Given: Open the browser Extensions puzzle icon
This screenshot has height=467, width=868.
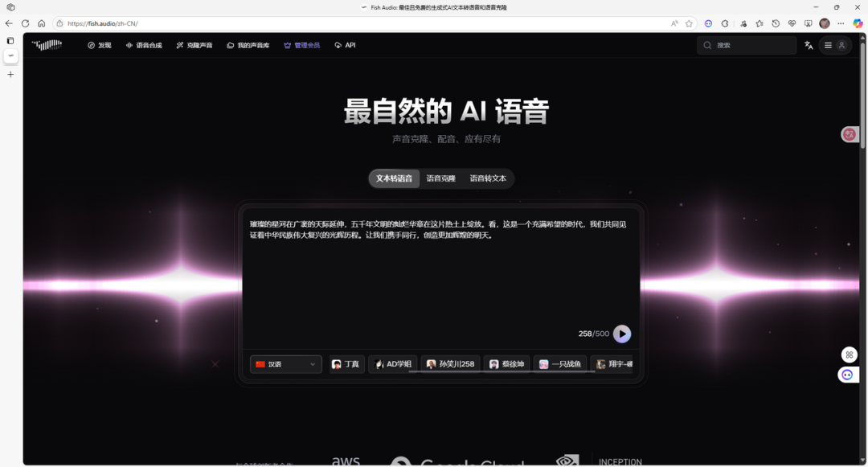Looking at the screenshot, I should pyautogui.click(x=725, y=23).
